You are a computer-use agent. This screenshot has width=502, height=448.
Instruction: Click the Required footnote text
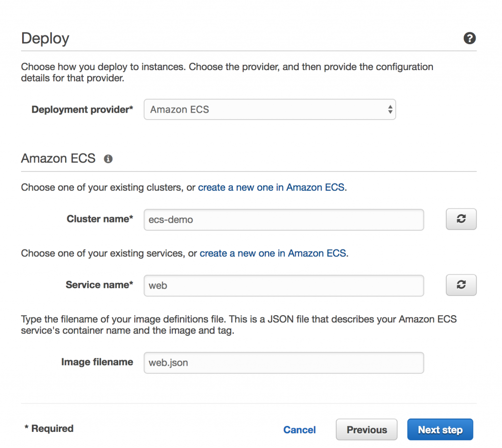click(x=49, y=429)
